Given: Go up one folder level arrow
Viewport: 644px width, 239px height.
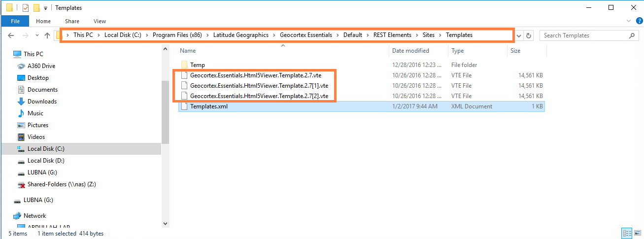Looking at the screenshot, I should [47, 35].
